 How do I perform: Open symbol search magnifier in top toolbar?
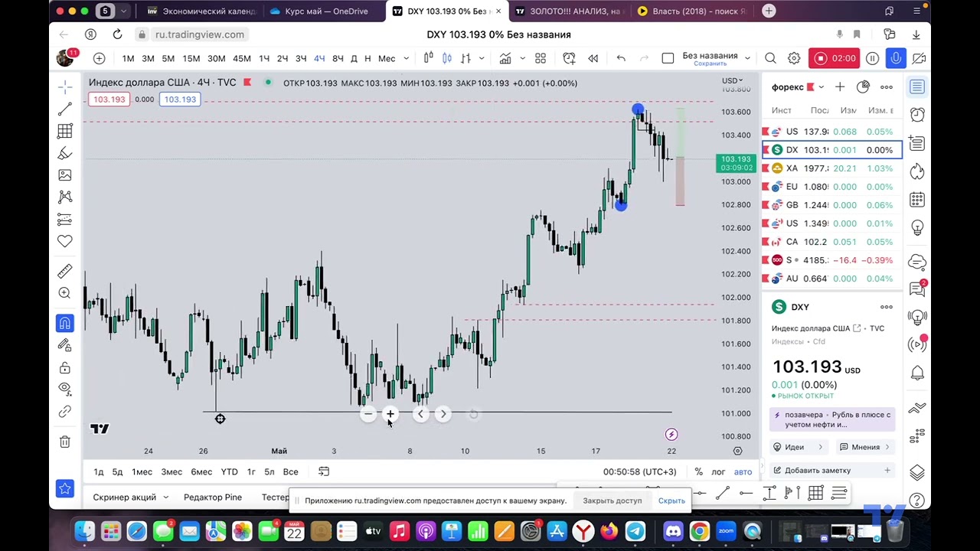point(770,58)
